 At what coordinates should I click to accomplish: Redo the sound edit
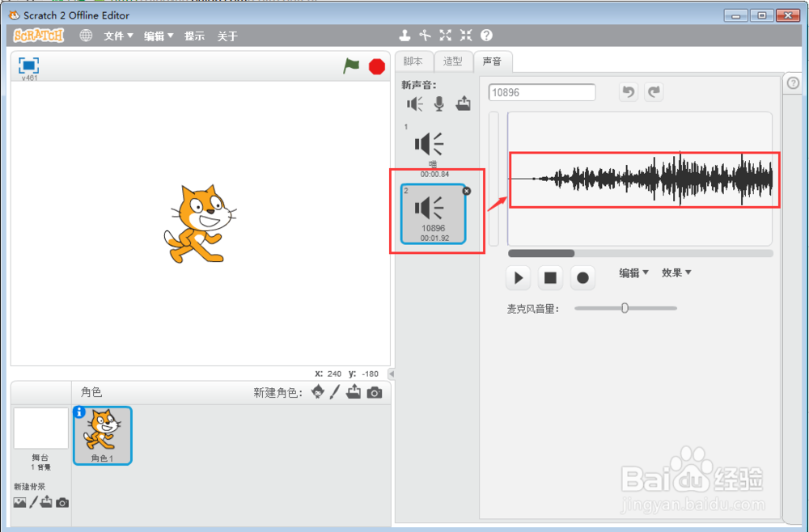click(x=654, y=92)
